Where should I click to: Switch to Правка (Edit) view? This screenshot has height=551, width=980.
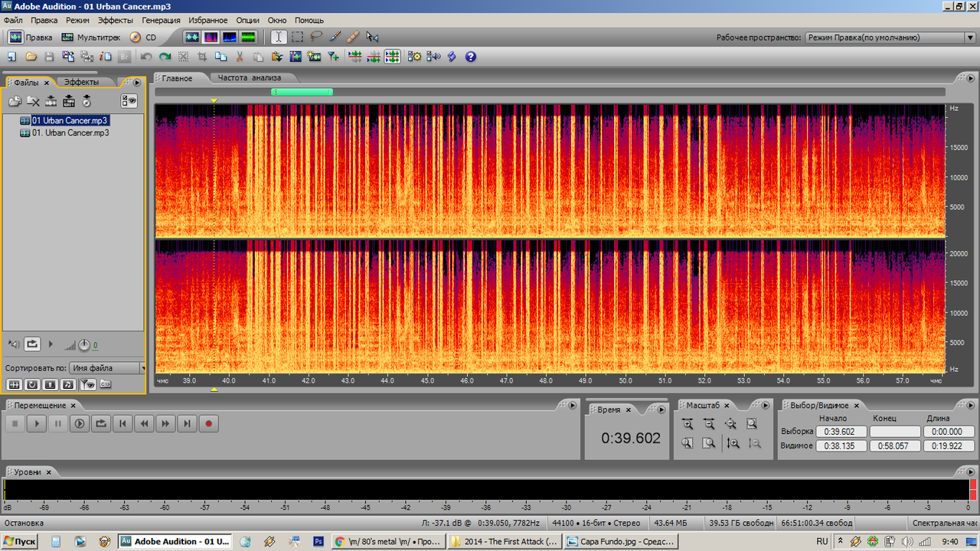[x=31, y=37]
